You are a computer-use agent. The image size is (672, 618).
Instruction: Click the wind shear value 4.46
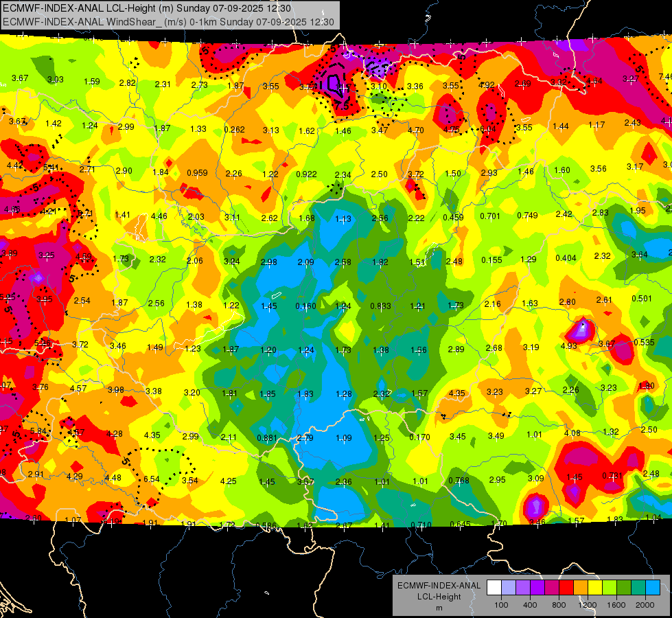point(159,216)
